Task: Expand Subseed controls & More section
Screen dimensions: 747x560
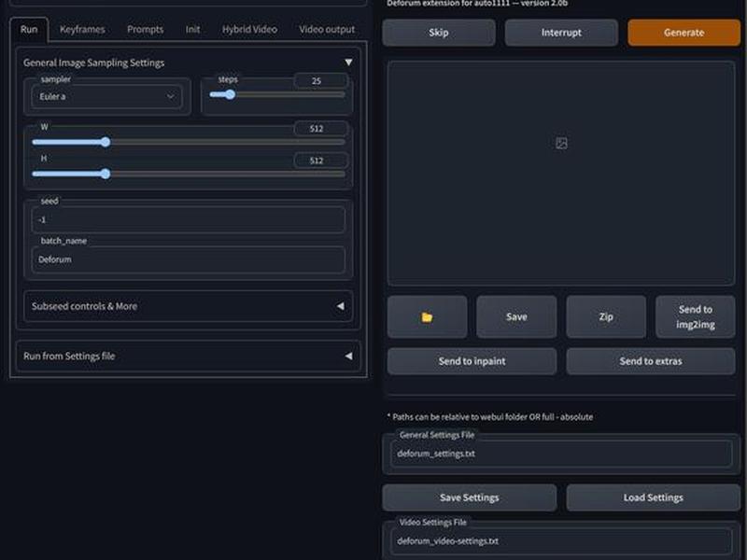Action: 189,306
